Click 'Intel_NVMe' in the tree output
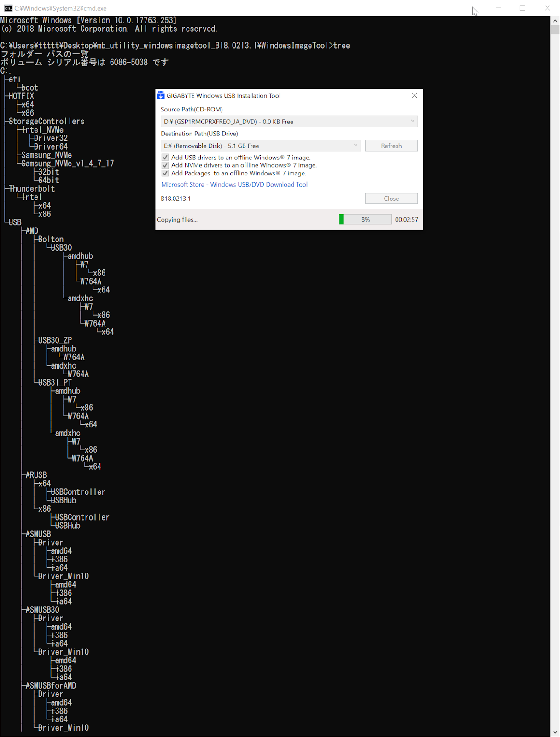The width and height of the screenshot is (560, 737). pos(42,130)
